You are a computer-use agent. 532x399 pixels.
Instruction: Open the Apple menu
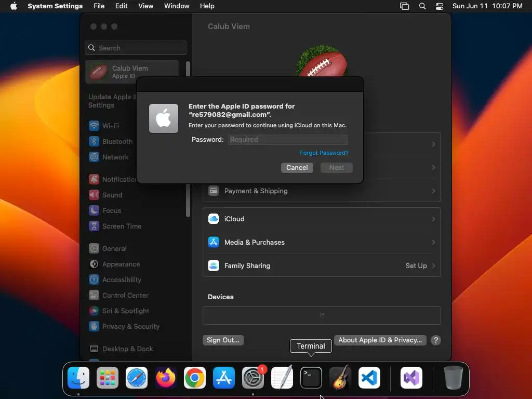(x=14, y=6)
